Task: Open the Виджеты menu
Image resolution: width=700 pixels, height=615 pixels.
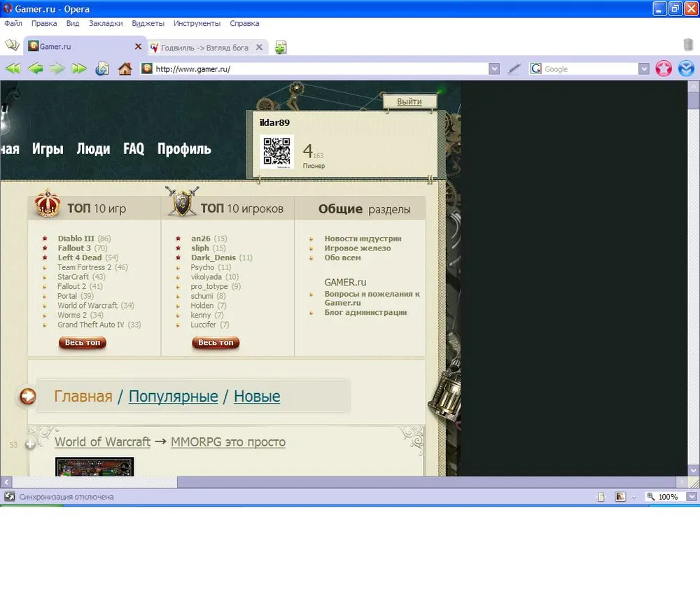Action: click(x=148, y=23)
